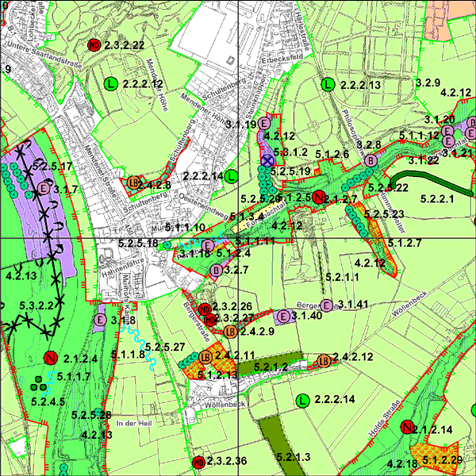Select the dark green strip labeled 5.2.1.3
The image size is (476, 476).
coord(282,445)
